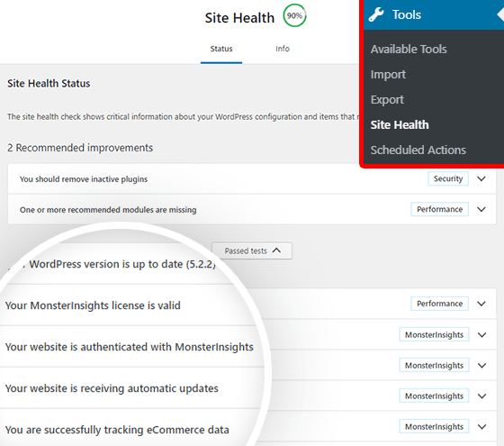Viewport: 504px width, 446px height.
Task: Click 'Your website is authenticated with MonsterInsights'
Action: click(x=130, y=347)
